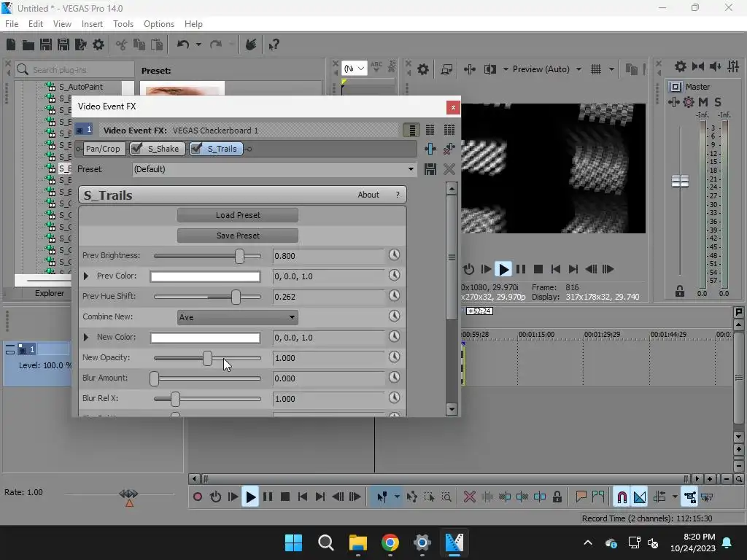
Task: Click the Save Preset button in S_Trails
Action: [x=238, y=236]
